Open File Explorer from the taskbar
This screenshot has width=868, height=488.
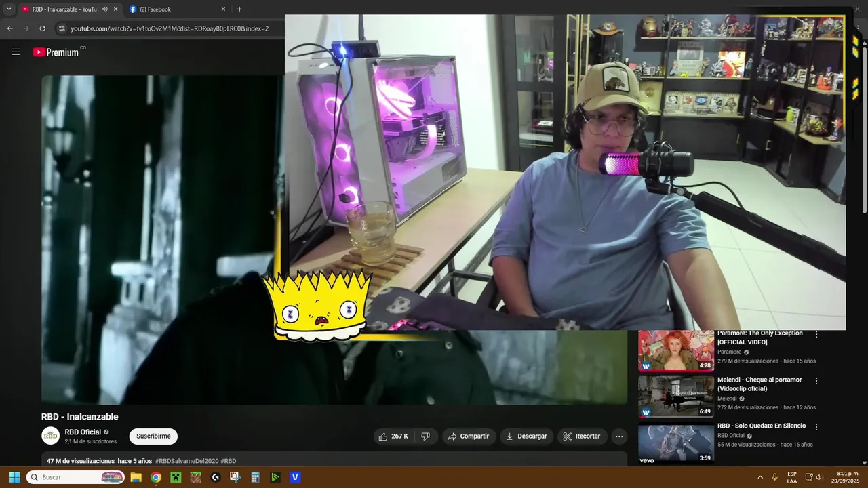tap(136, 477)
